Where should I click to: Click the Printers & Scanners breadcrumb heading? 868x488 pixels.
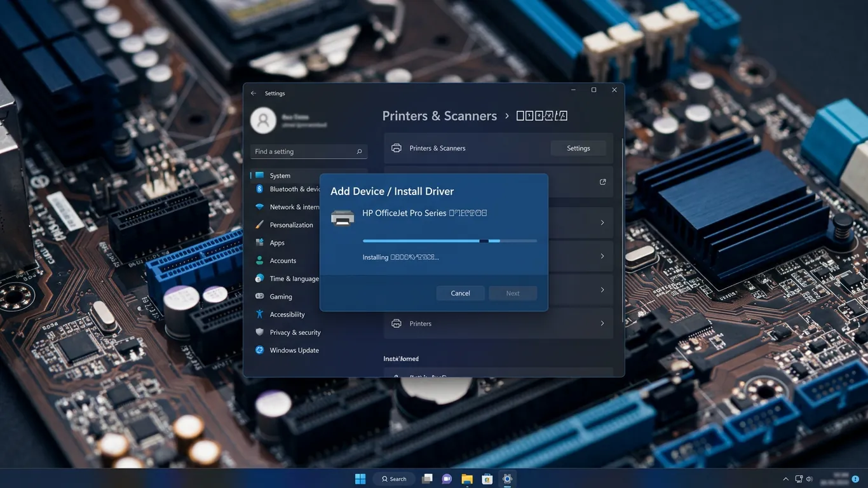click(x=440, y=116)
